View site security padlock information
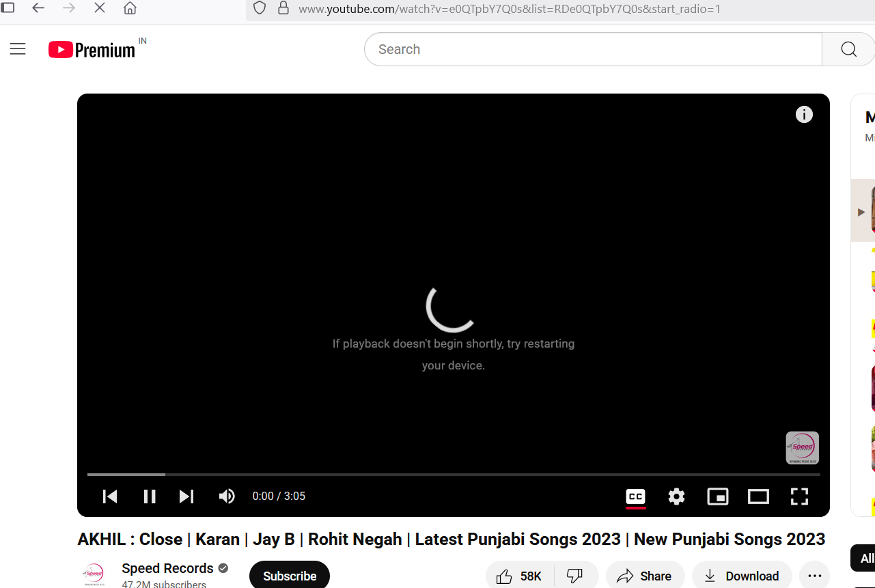Viewport: 875px width, 588px height. click(x=283, y=8)
